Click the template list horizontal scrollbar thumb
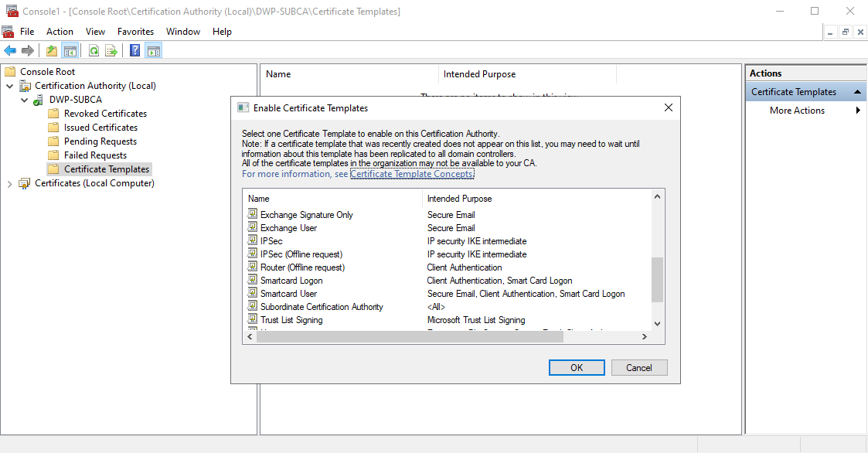 tap(396, 337)
